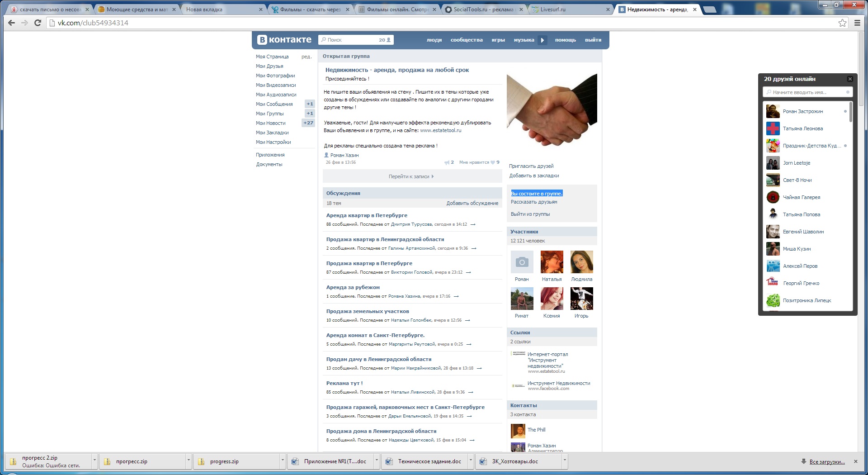Click Пригласить друзей link

(531, 166)
